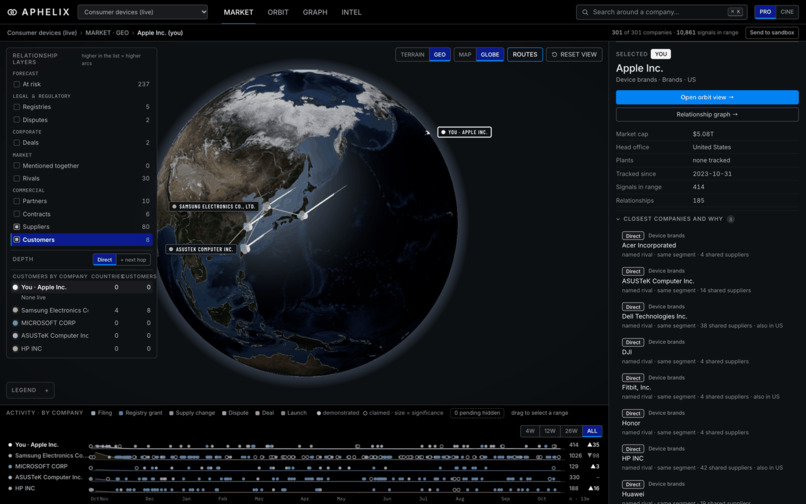This screenshot has width=806, height=504.
Task: Click the Aphelix logo icon
Action: coord(12,12)
